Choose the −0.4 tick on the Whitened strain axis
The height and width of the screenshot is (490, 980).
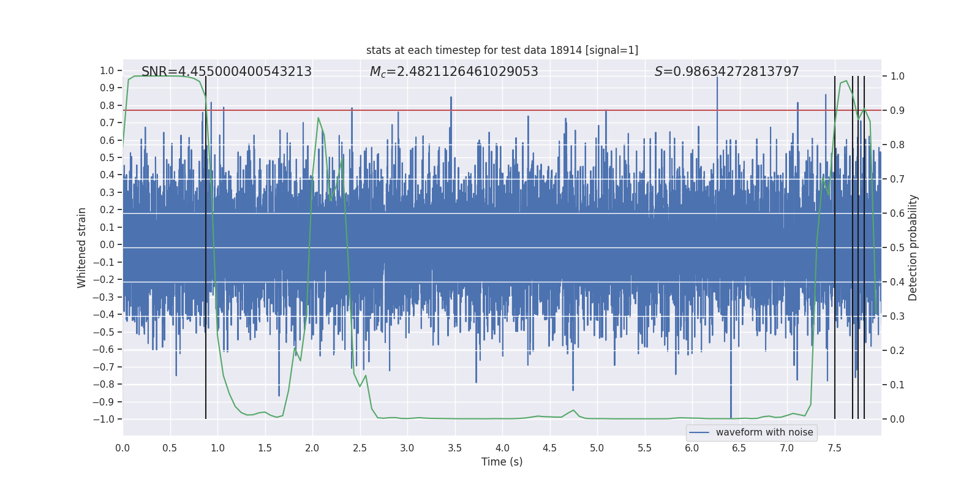coord(104,314)
